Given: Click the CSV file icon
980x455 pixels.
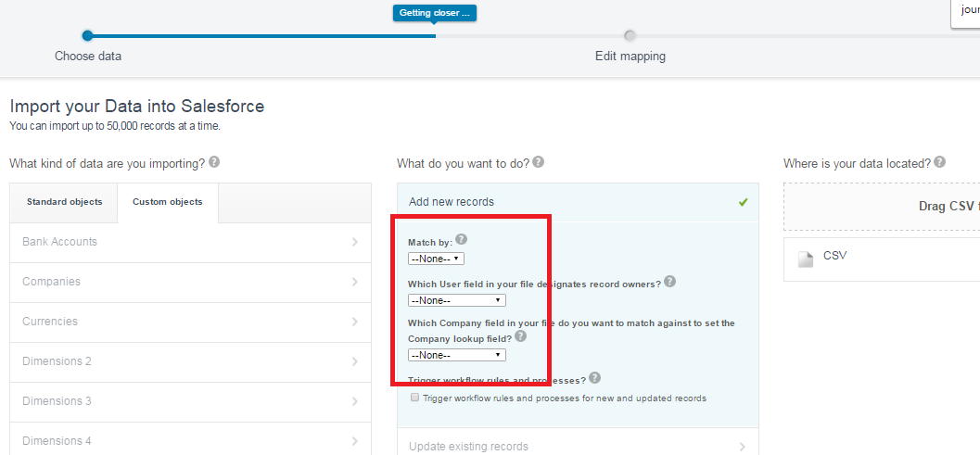Looking at the screenshot, I should tap(807, 259).
